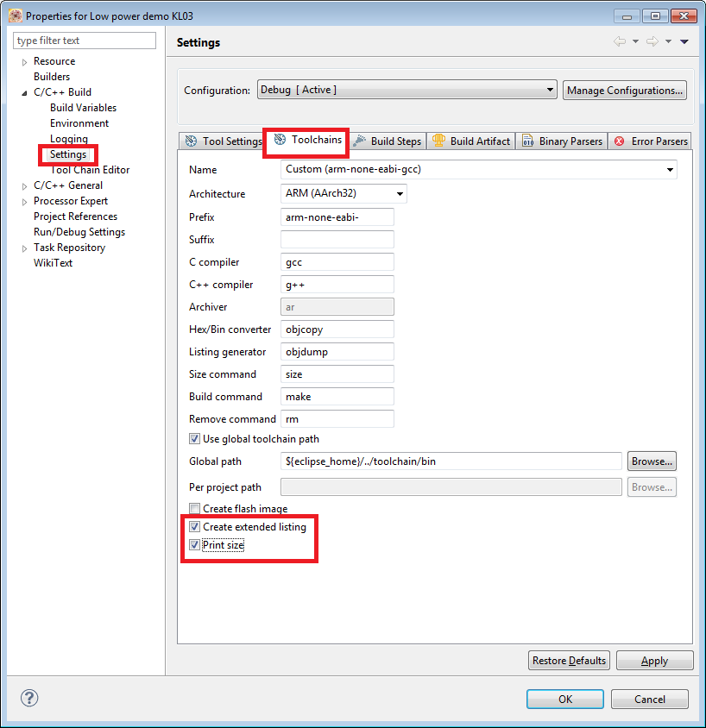Select Settings in the tree
706x728 pixels.
(68, 154)
